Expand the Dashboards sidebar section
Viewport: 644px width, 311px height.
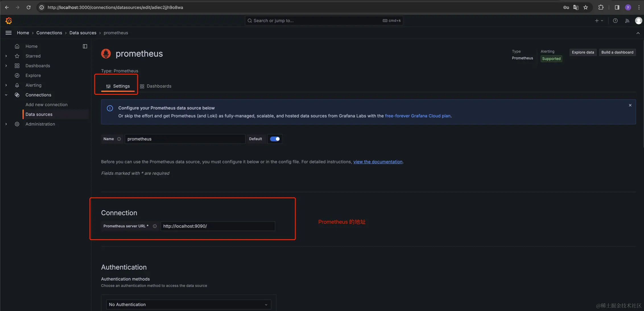click(x=6, y=66)
